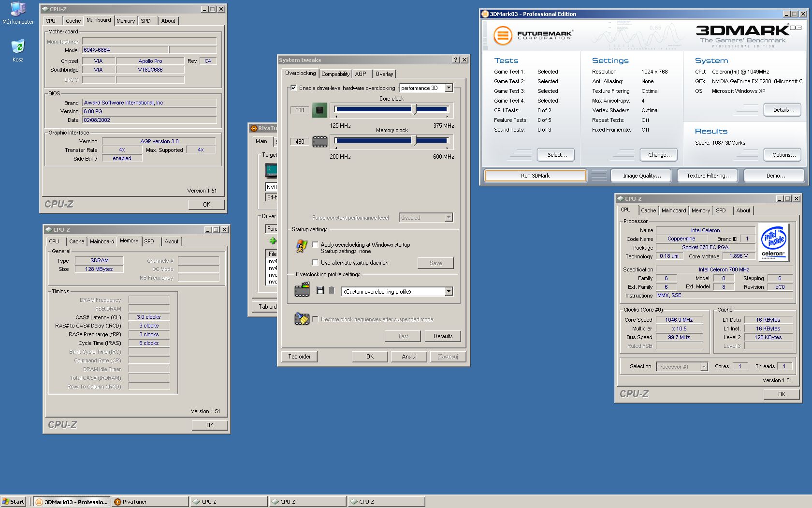Click Change... button under Settings
Screen dimensions: 812x508
[660, 155]
